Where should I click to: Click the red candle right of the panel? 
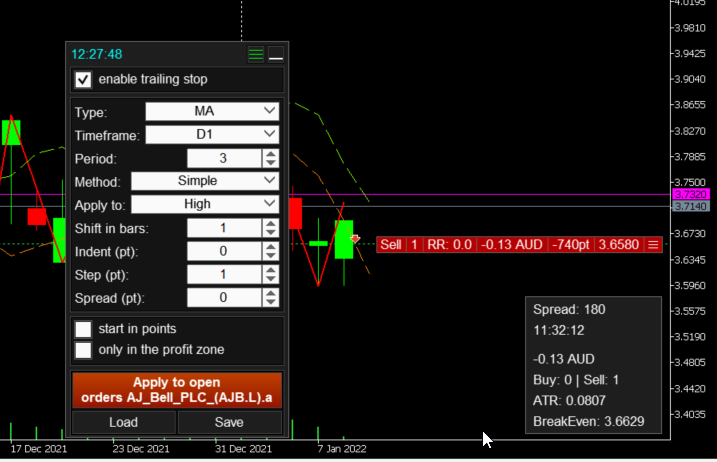295,214
